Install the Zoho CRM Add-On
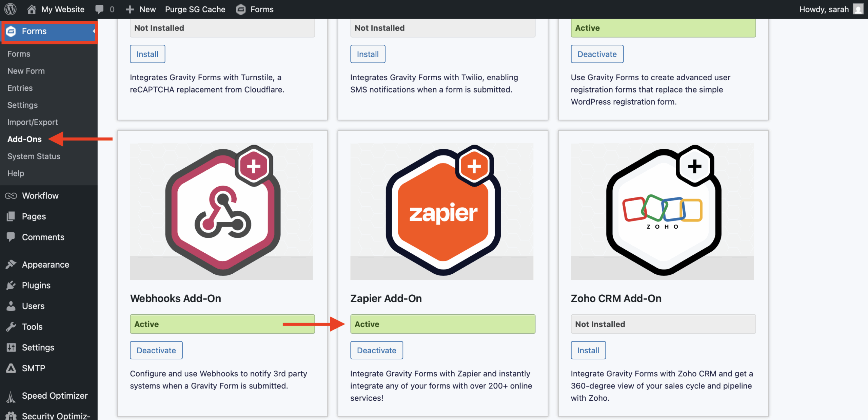This screenshot has width=868, height=420. pyautogui.click(x=588, y=350)
